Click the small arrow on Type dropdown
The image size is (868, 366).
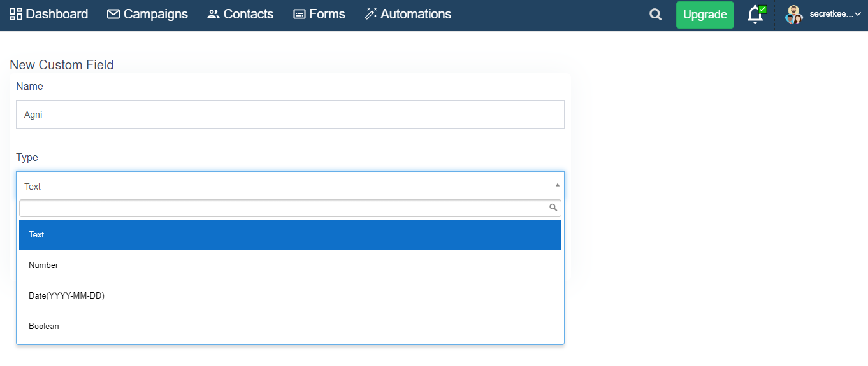[558, 185]
